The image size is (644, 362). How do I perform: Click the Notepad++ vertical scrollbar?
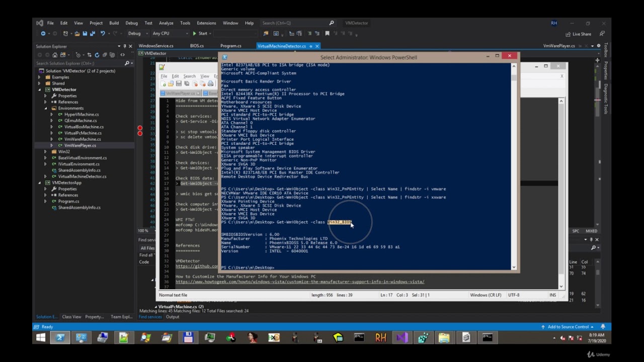tap(561, 194)
